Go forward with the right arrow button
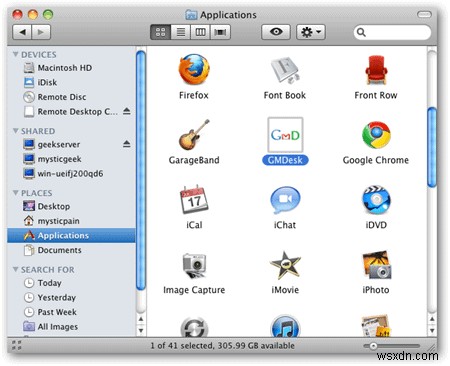The width and height of the screenshot is (450, 366). tap(41, 32)
